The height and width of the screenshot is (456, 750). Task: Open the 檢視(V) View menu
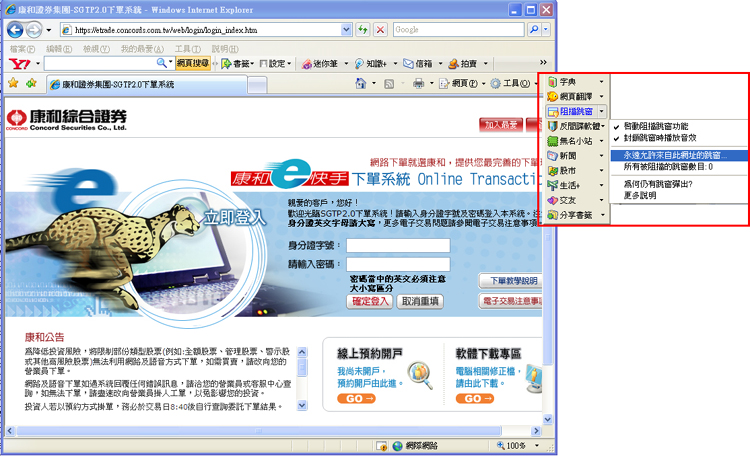[x=96, y=49]
